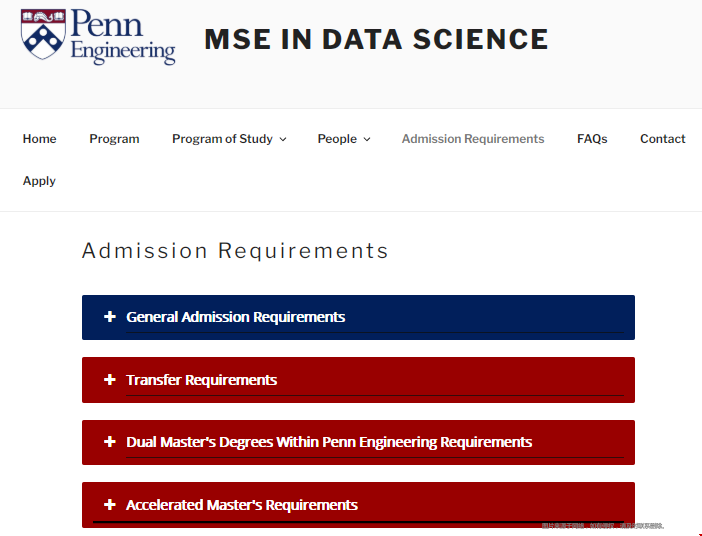Screen dimensions: 702x536
Task: Open the Program of Study dropdown chevron
Action: pyautogui.click(x=283, y=139)
